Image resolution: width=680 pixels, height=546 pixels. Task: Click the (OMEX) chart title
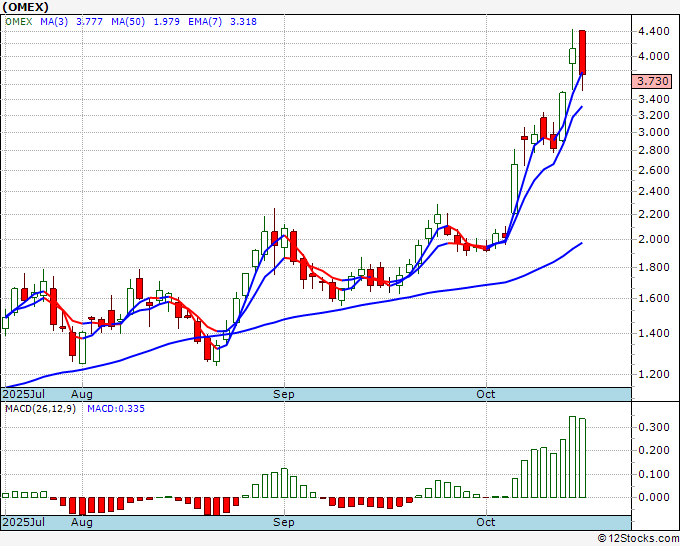coord(25,7)
